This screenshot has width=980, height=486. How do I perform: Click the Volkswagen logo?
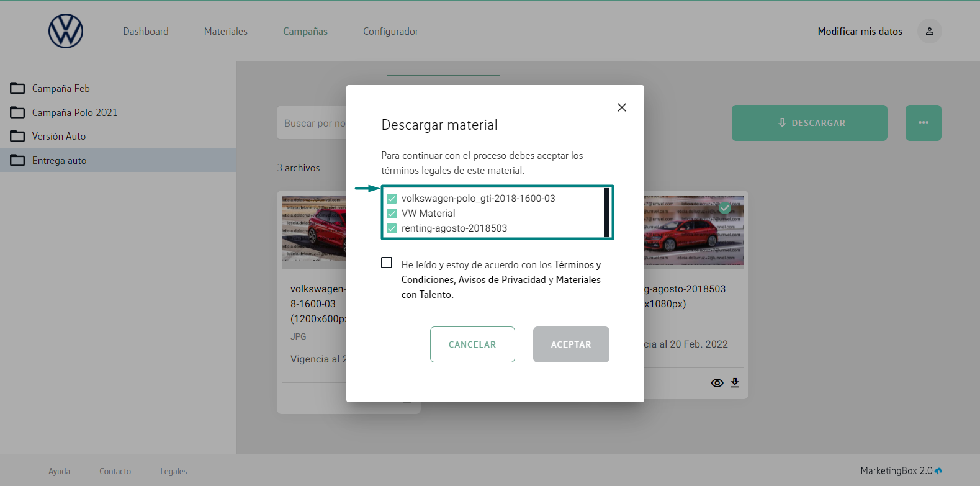66,31
